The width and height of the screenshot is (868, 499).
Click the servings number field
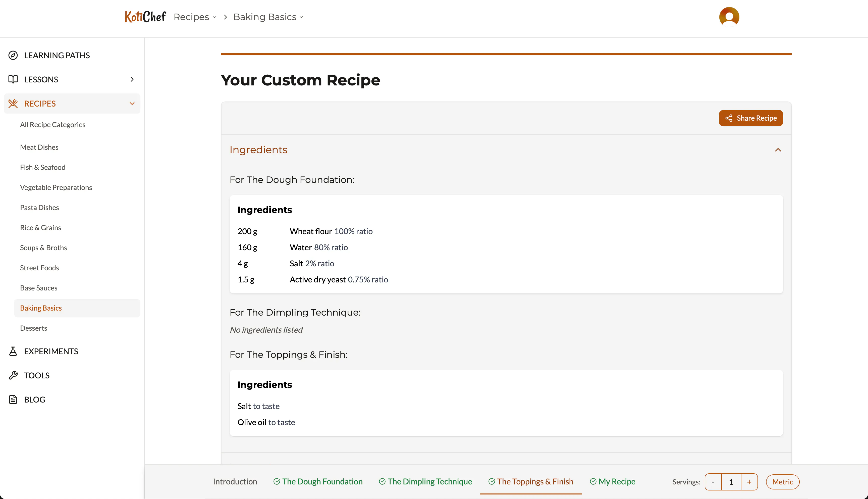[731, 482]
